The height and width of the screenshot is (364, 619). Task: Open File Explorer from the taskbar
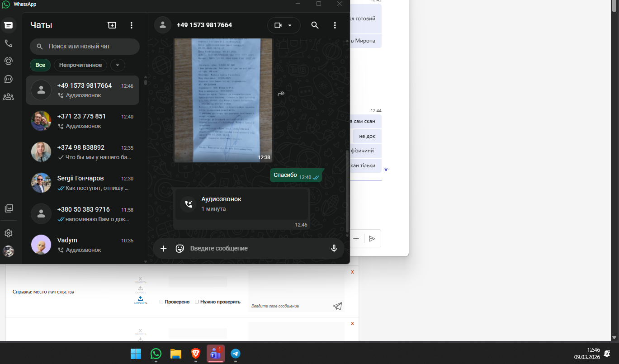pos(176,354)
